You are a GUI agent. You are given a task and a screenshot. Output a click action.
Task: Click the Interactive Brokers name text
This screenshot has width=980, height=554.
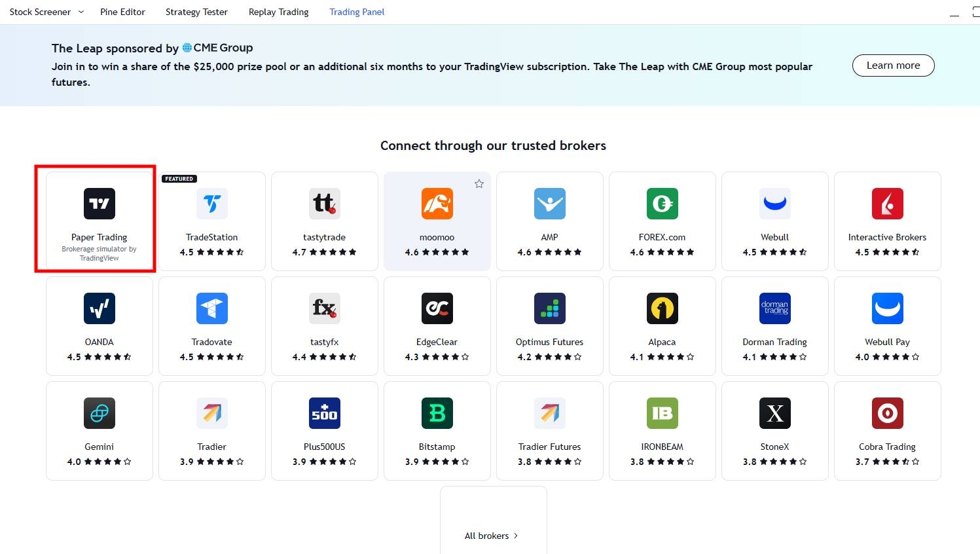tap(888, 237)
